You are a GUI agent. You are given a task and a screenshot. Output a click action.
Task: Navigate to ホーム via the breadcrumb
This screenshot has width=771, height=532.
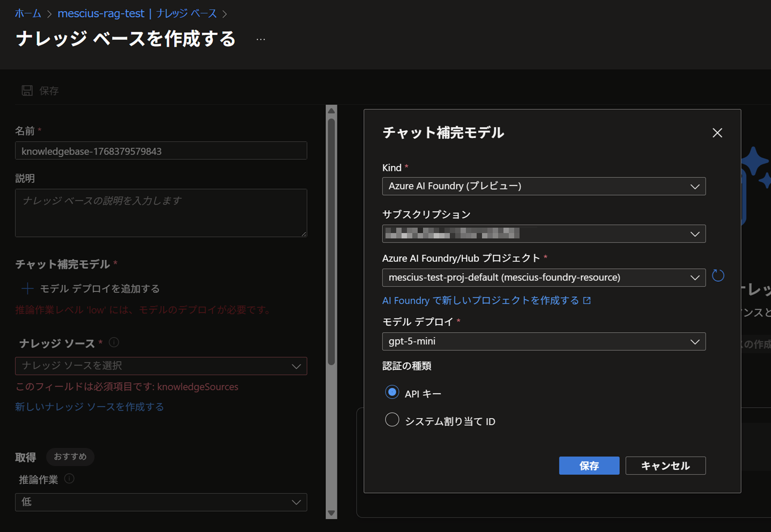pos(27,13)
